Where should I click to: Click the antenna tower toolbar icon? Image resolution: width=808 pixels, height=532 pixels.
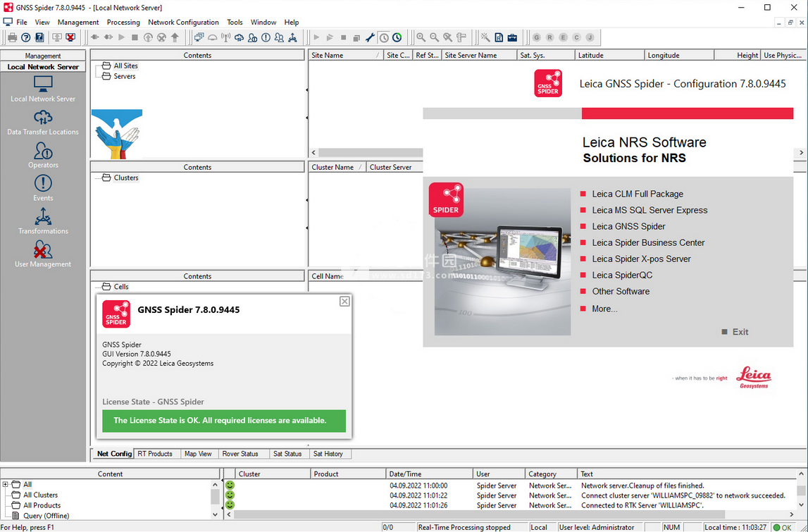(225, 37)
